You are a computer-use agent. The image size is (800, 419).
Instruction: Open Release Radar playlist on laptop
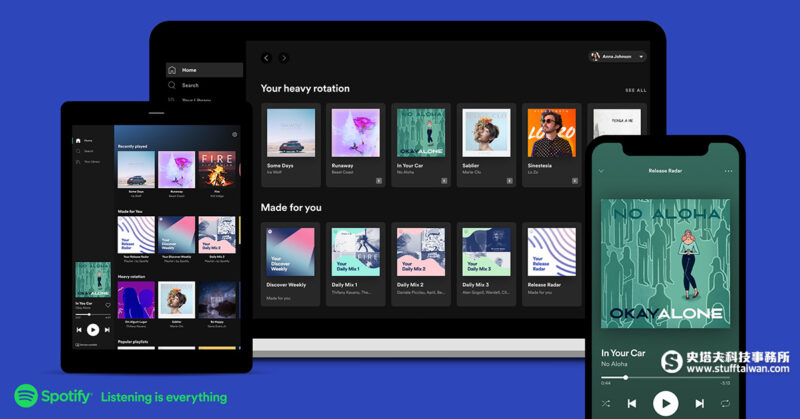point(552,264)
